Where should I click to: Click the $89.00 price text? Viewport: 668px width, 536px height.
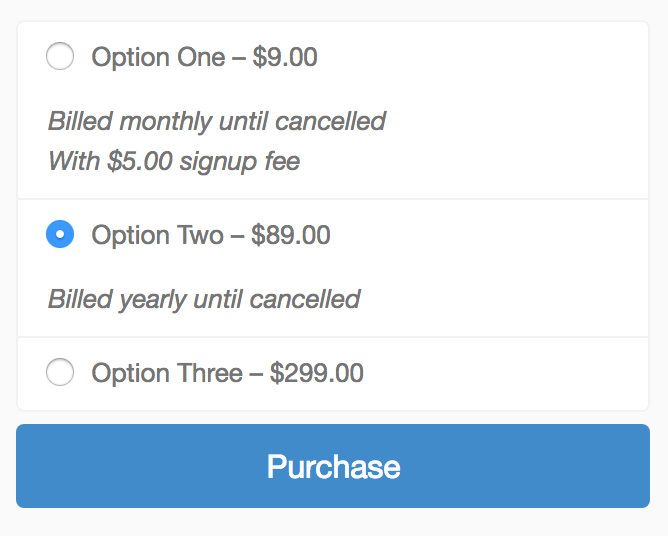tap(291, 235)
